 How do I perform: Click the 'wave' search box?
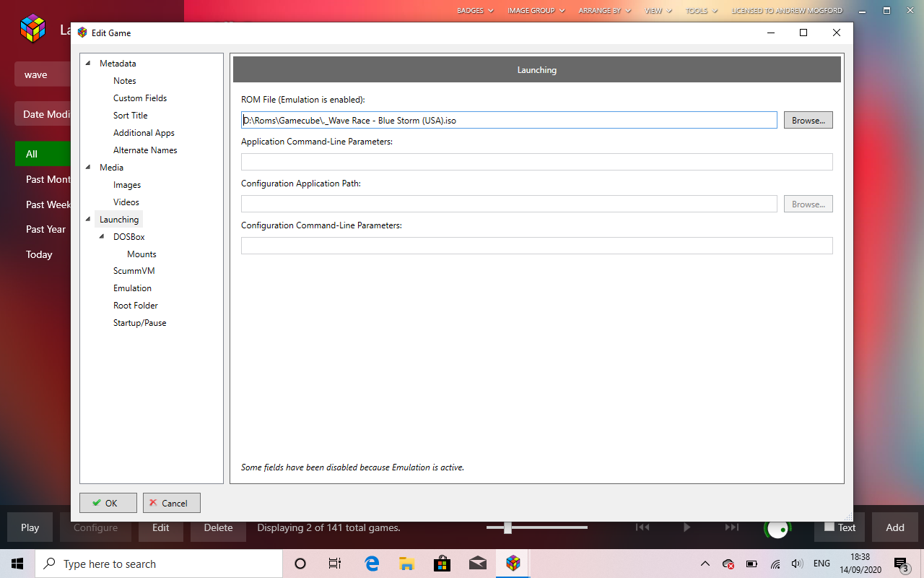(x=43, y=74)
